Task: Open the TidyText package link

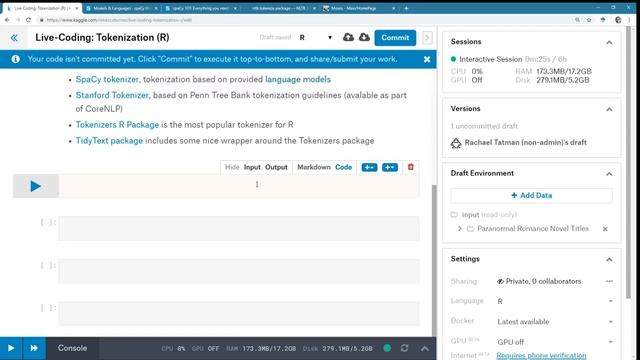Action: [x=109, y=140]
